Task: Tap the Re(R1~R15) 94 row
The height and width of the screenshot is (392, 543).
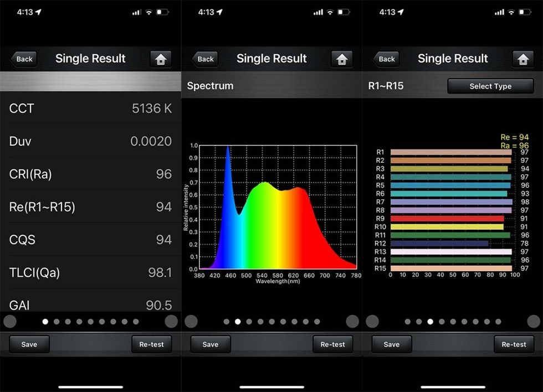Action: [x=90, y=207]
